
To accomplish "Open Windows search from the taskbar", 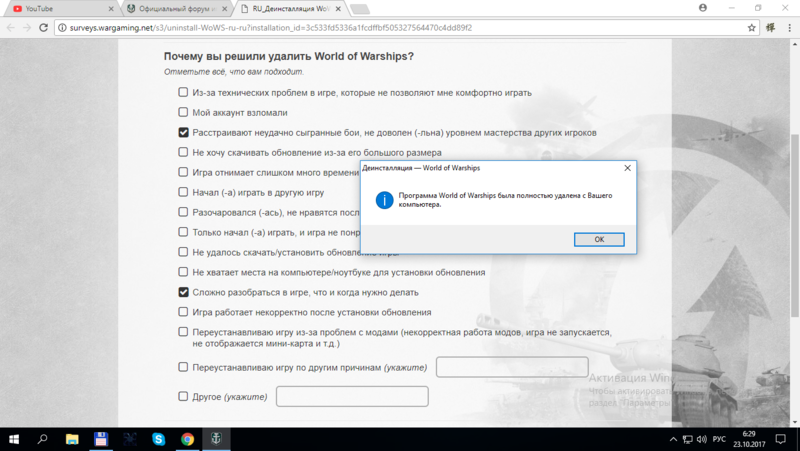I will [x=42, y=439].
